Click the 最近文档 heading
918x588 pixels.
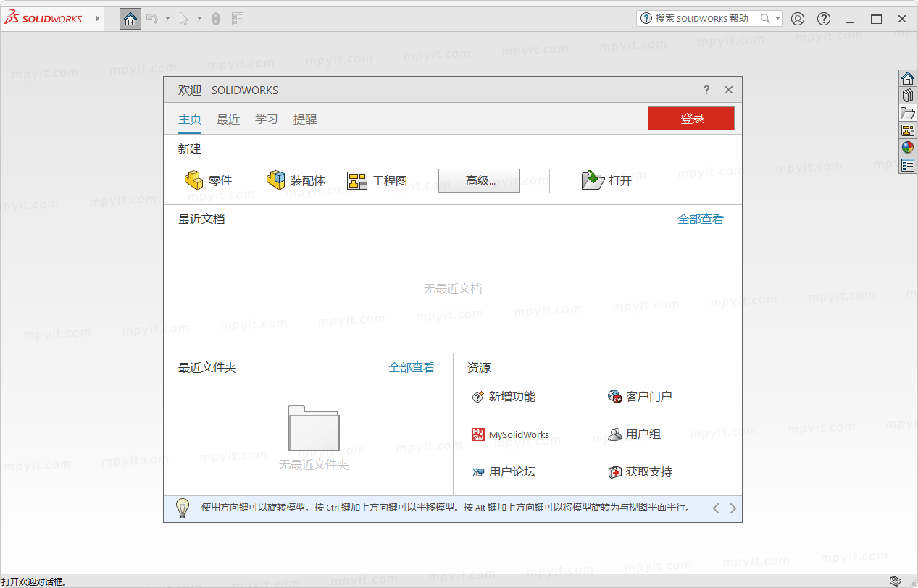point(201,219)
